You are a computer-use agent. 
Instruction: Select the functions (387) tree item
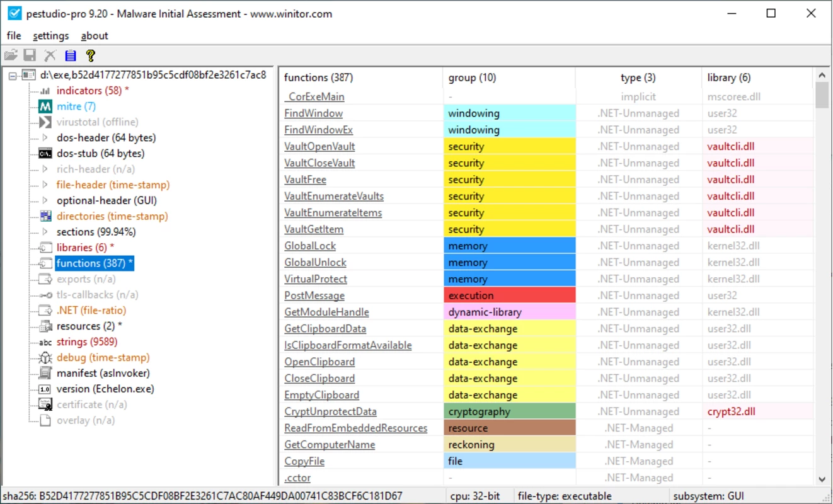(x=95, y=263)
